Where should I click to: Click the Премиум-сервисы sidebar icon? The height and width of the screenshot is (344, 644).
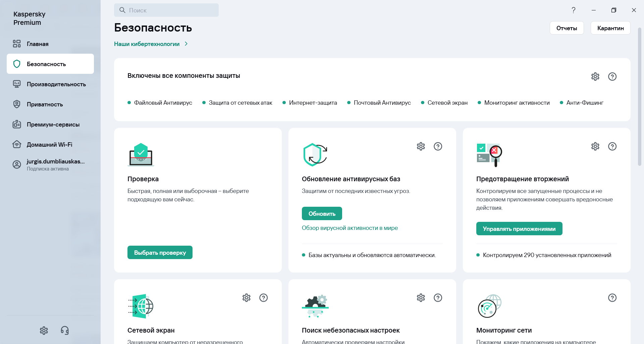click(x=17, y=124)
